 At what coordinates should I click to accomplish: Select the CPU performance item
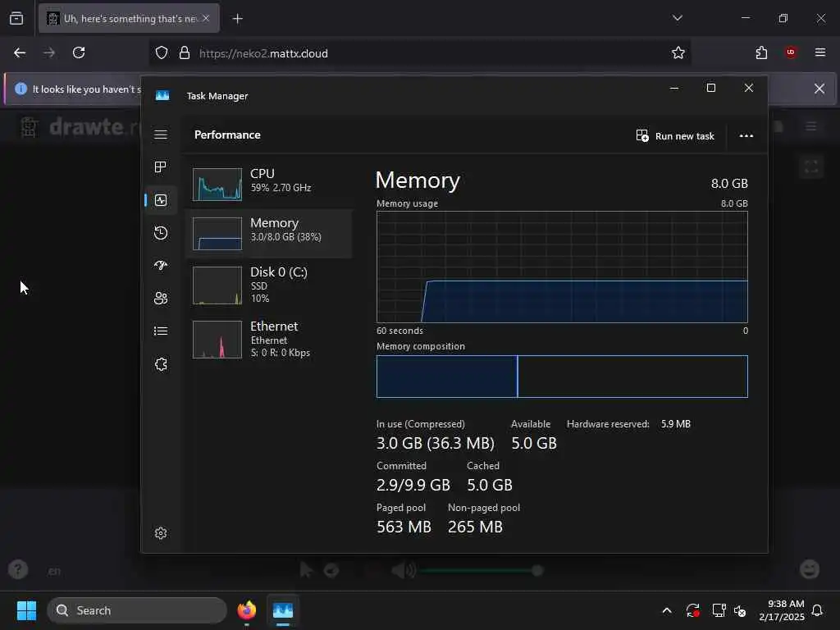point(269,184)
